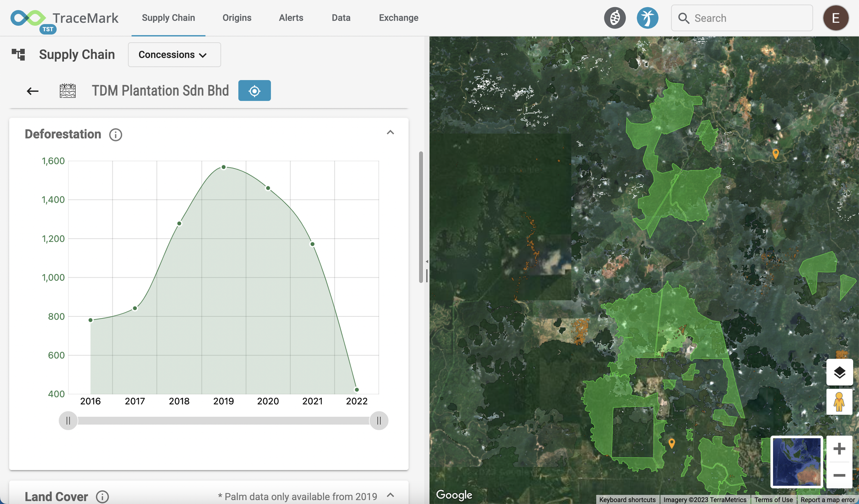
Task: Click the 2019 peak data point
Action: (x=224, y=167)
